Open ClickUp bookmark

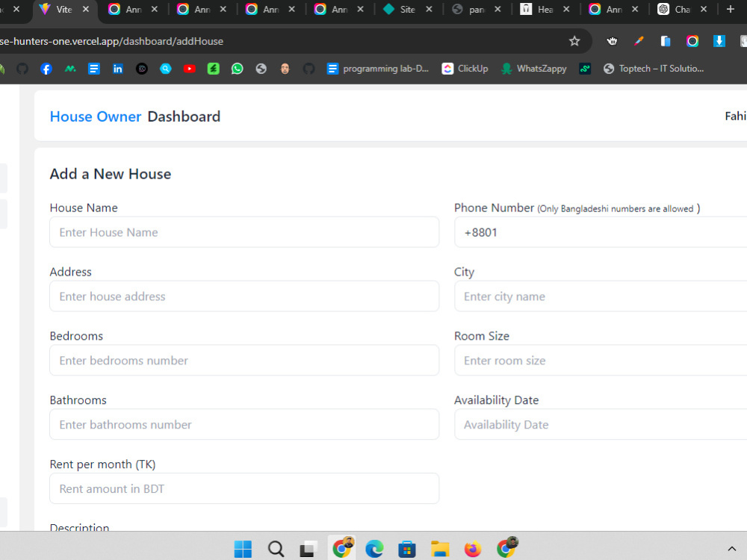tap(465, 69)
